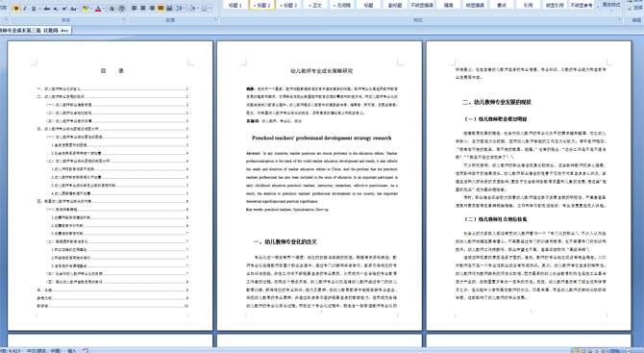Toggle bold formatting in the font group
644x353 pixels.
click(16, 9)
